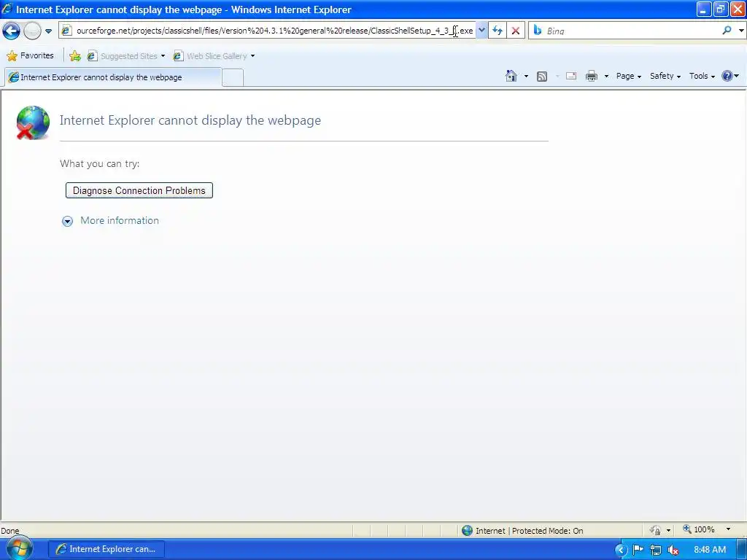This screenshot has width=747, height=560.
Task: Refresh the page with the Refresh icon
Action: click(498, 31)
